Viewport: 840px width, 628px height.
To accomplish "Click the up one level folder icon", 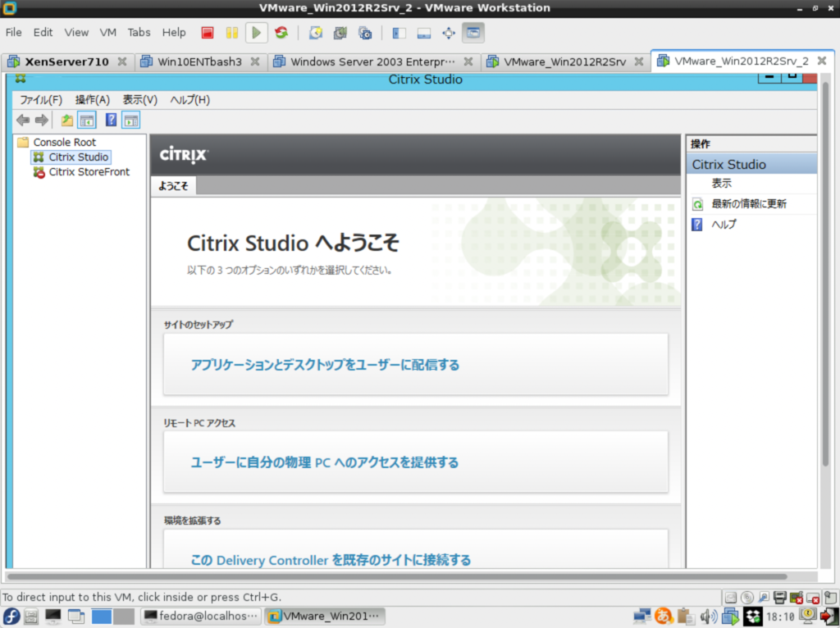I will tap(67, 120).
